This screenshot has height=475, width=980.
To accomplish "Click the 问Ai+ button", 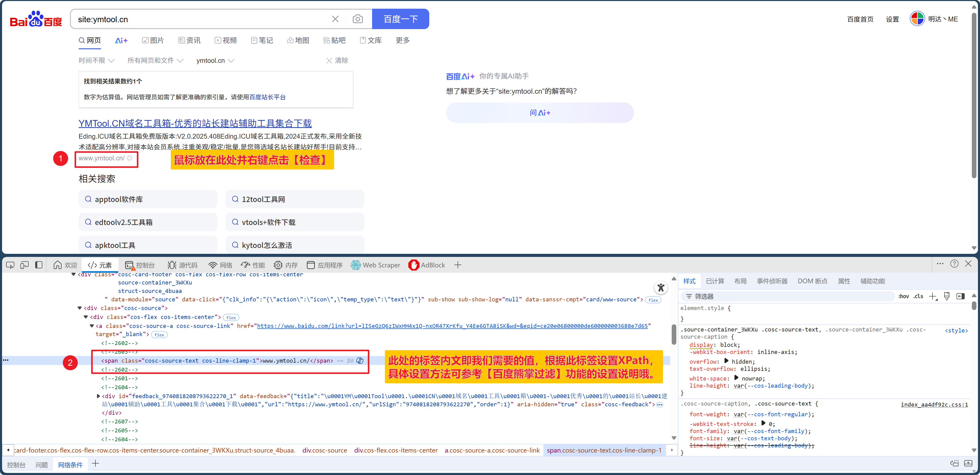I will (x=540, y=113).
